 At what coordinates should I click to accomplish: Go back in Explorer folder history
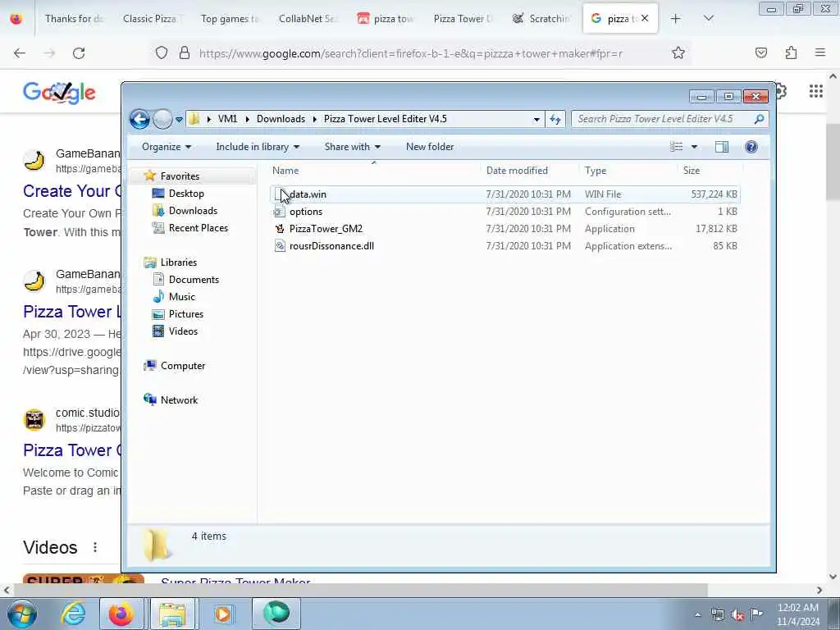[139, 119]
